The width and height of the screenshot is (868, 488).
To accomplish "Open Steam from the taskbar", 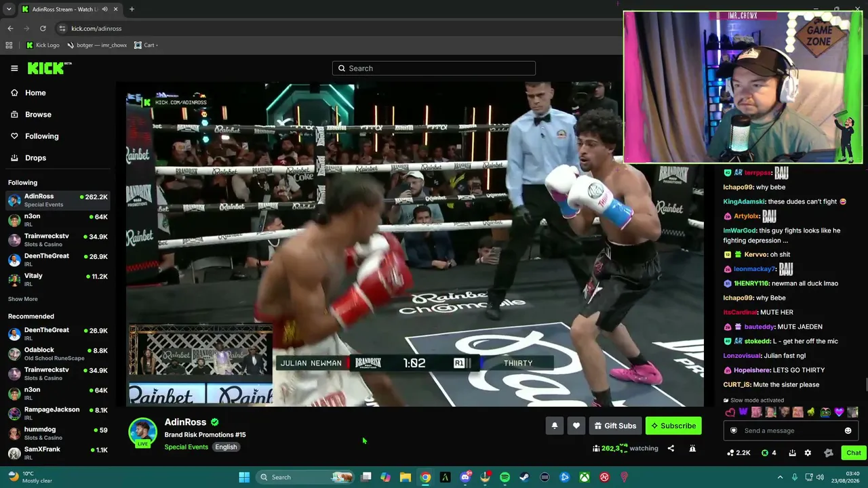I will [524, 477].
